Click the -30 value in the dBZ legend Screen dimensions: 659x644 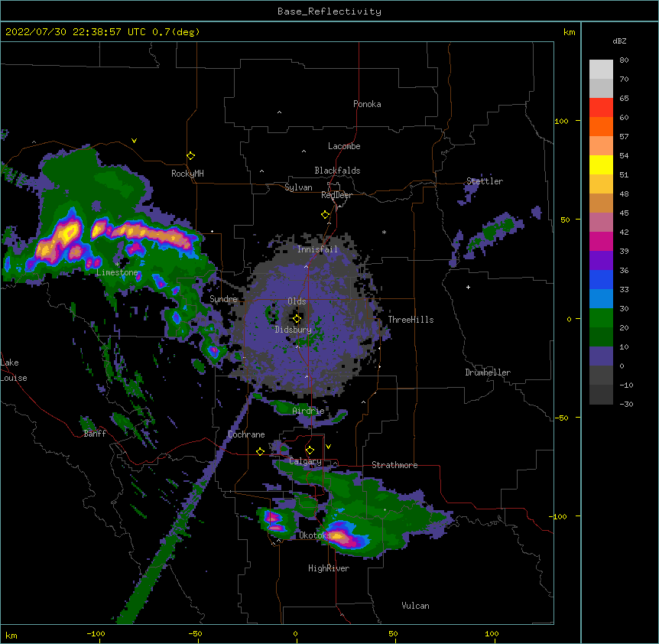click(626, 404)
